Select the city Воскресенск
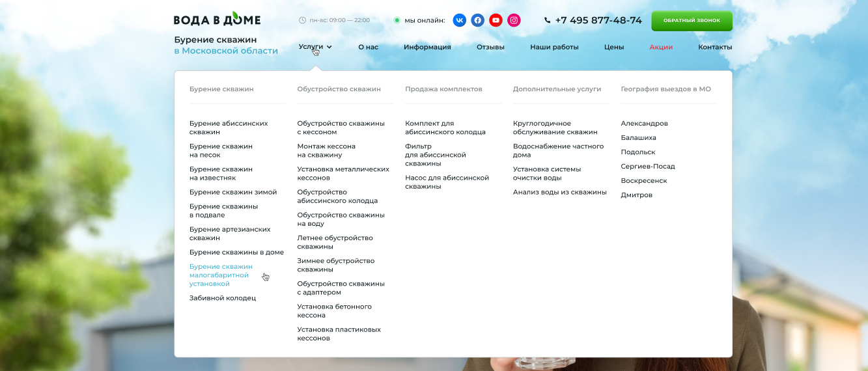The height and width of the screenshot is (371, 868). [x=644, y=181]
